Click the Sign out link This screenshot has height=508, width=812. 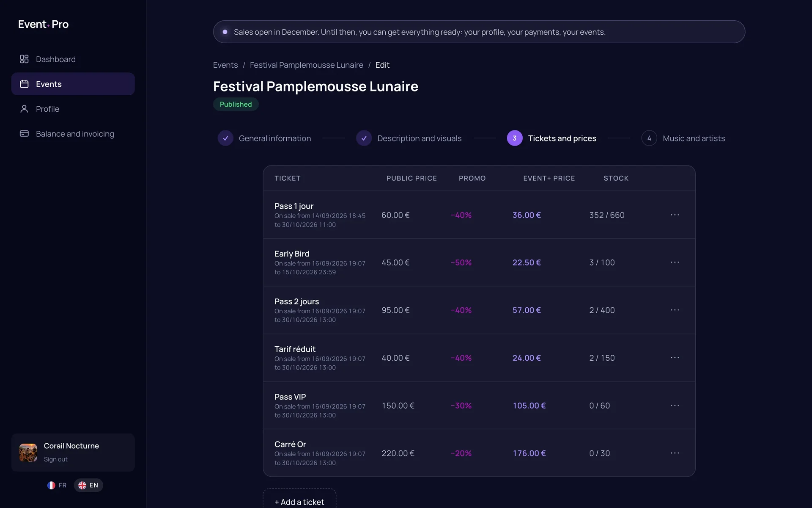click(x=55, y=459)
